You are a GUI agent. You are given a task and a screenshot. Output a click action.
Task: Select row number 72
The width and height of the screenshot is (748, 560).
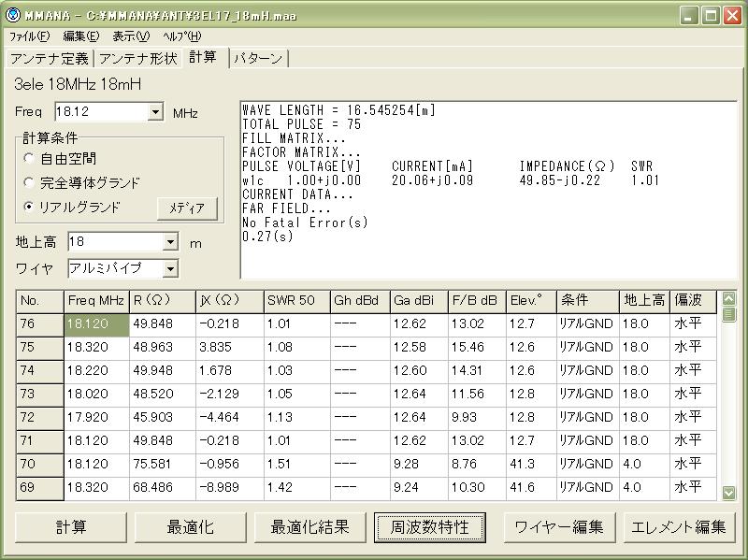coord(40,418)
